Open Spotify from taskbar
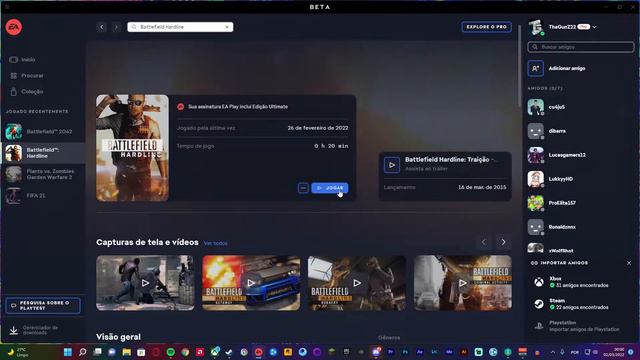 pos(171,352)
